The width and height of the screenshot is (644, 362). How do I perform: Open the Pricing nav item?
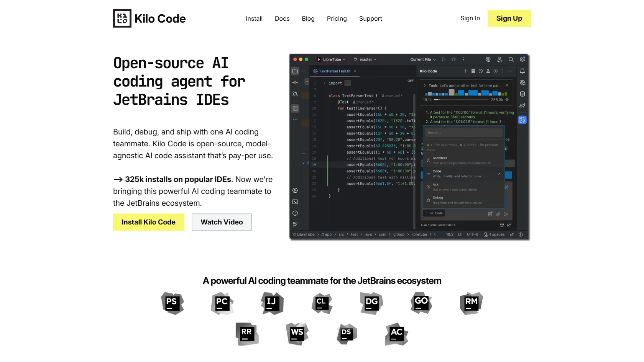(337, 18)
